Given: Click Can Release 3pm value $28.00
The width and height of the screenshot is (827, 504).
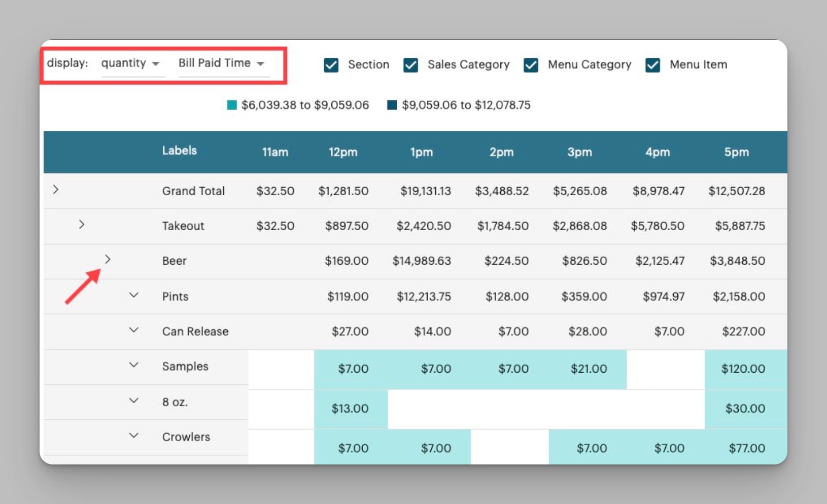Looking at the screenshot, I should (588, 332).
